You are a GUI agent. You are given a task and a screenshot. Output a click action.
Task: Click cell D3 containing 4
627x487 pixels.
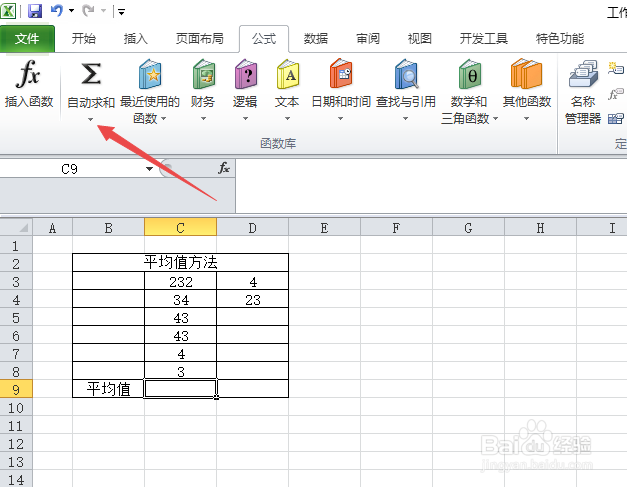[x=252, y=281]
